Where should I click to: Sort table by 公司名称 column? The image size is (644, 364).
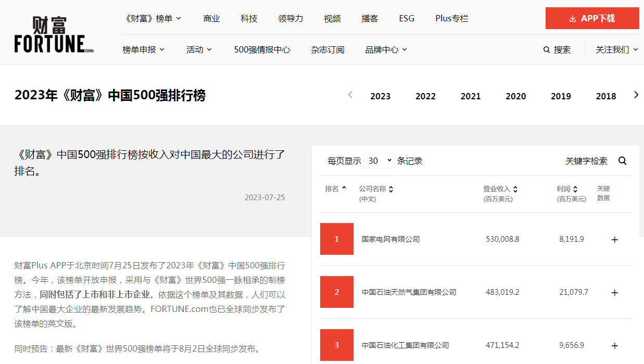[x=376, y=189]
